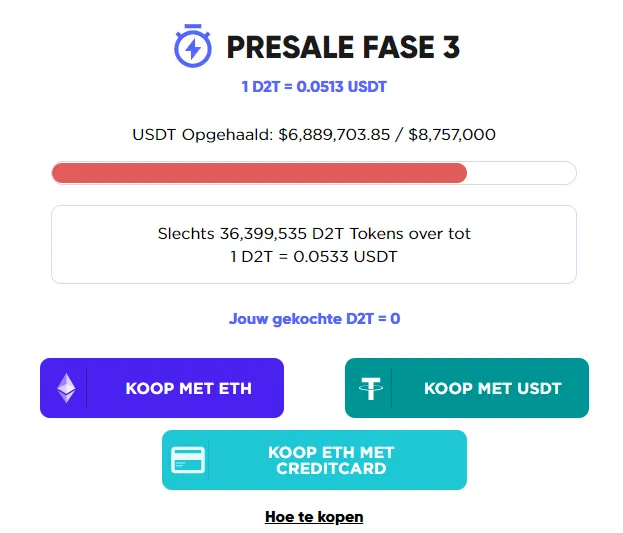Screen dimensions: 623x533
Task: Click the Ethereum diamond logo icon
Action: point(66,388)
